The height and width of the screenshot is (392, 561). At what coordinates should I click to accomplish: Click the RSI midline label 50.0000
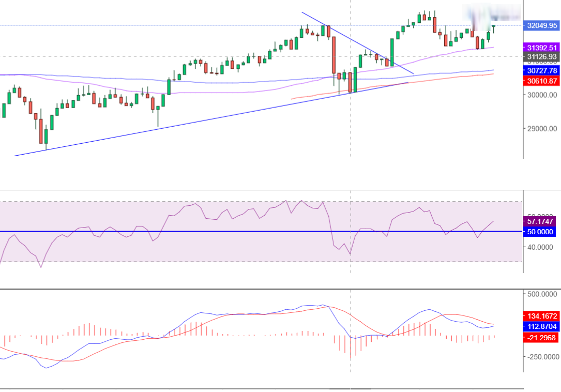539,232
